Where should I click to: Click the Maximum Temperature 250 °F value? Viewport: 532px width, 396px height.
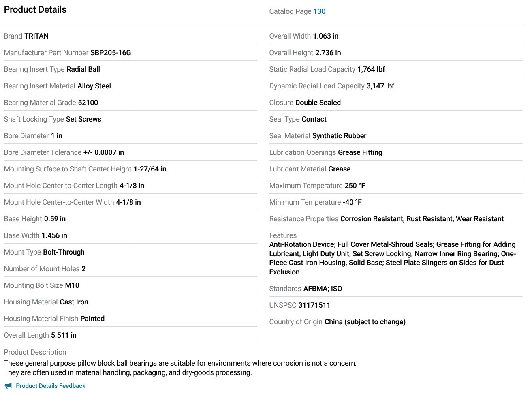coord(355,186)
